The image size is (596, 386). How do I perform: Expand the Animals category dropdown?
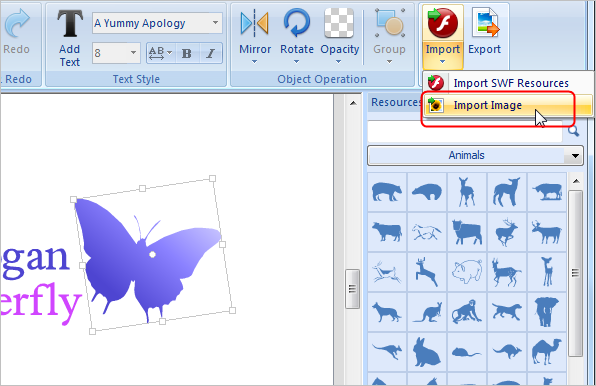click(575, 156)
